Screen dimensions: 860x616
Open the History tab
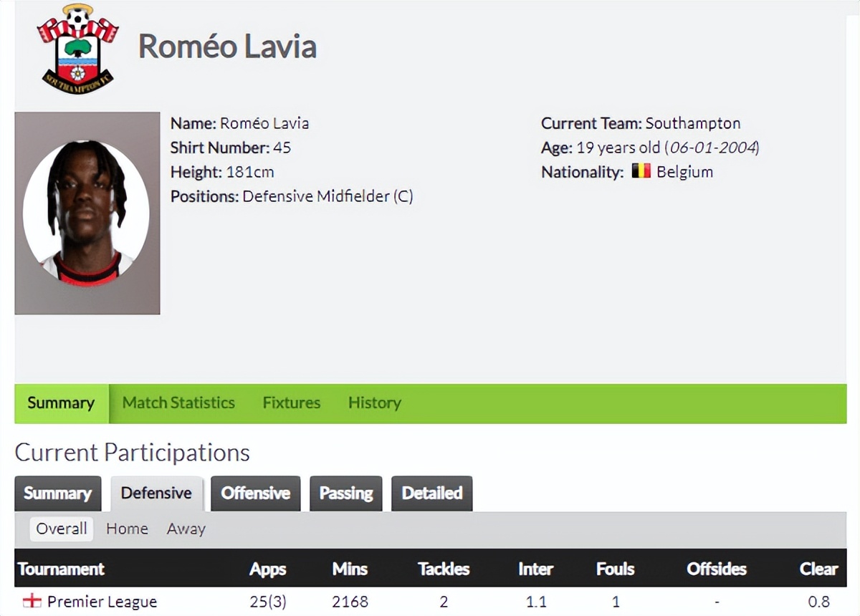tap(374, 403)
